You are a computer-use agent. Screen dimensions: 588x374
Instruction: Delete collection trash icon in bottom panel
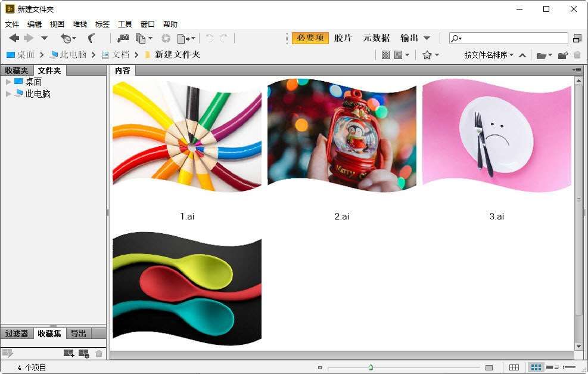click(99, 353)
